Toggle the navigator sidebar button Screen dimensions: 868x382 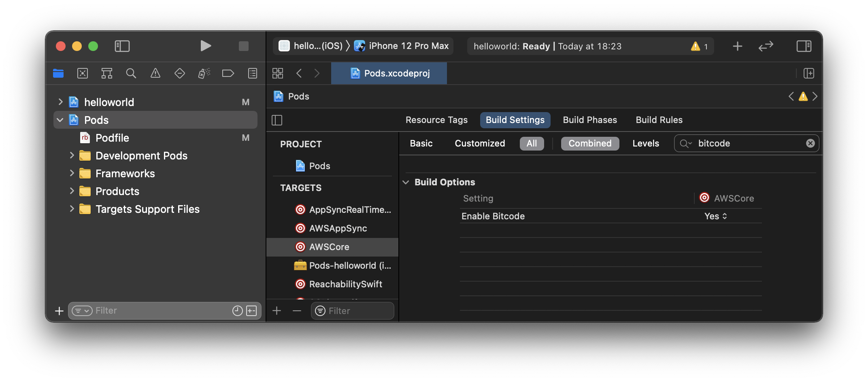tap(122, 46)
